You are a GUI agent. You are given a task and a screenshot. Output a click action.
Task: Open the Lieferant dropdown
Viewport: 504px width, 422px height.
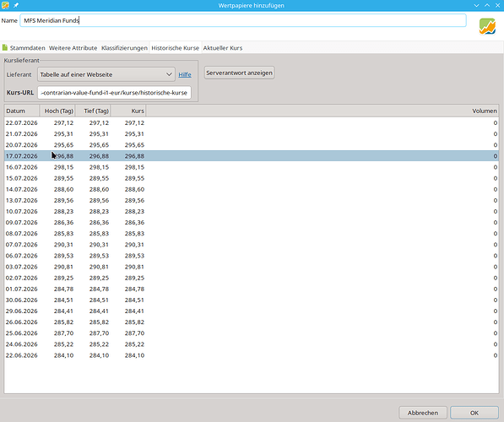point(106,74)
